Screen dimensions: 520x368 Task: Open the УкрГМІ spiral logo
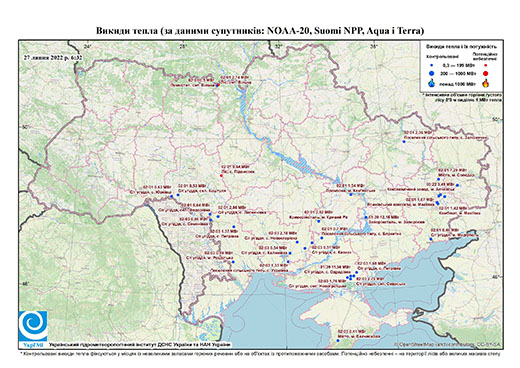(x=33, y=326)
